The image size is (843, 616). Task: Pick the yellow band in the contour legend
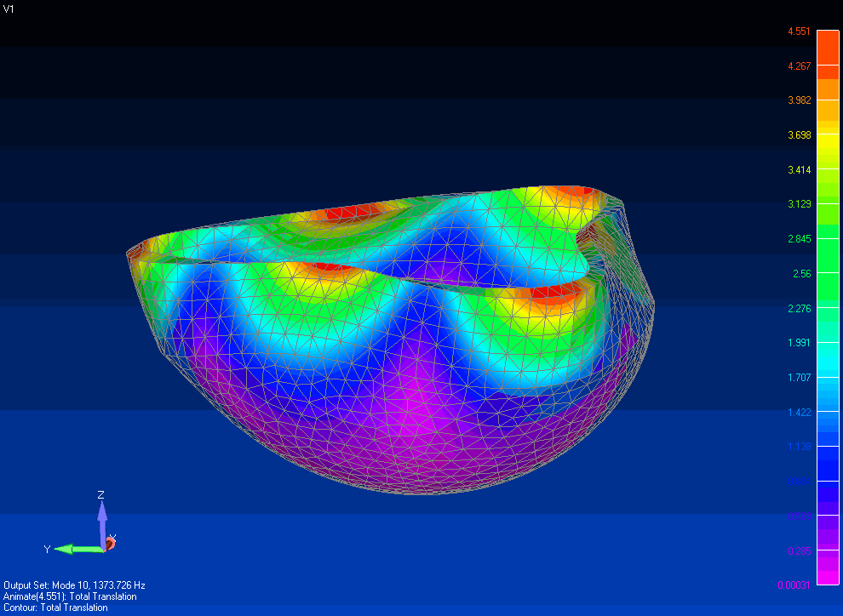click(x=828, y=145)
